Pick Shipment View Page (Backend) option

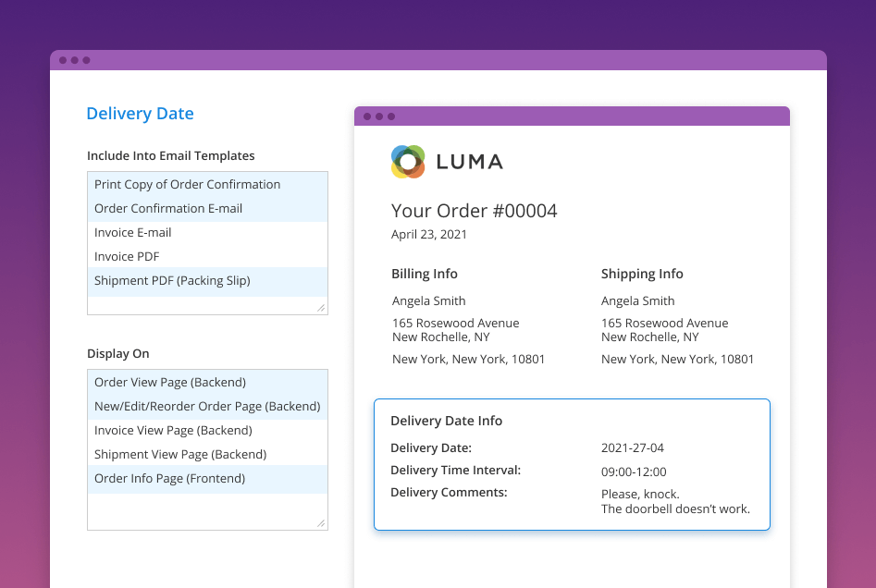(x=180, y=454)
